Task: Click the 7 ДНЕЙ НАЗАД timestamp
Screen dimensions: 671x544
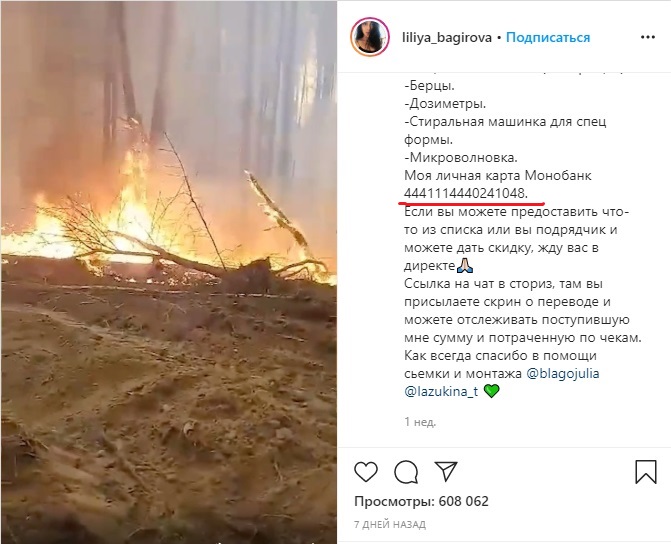Action: coord(390,524)
